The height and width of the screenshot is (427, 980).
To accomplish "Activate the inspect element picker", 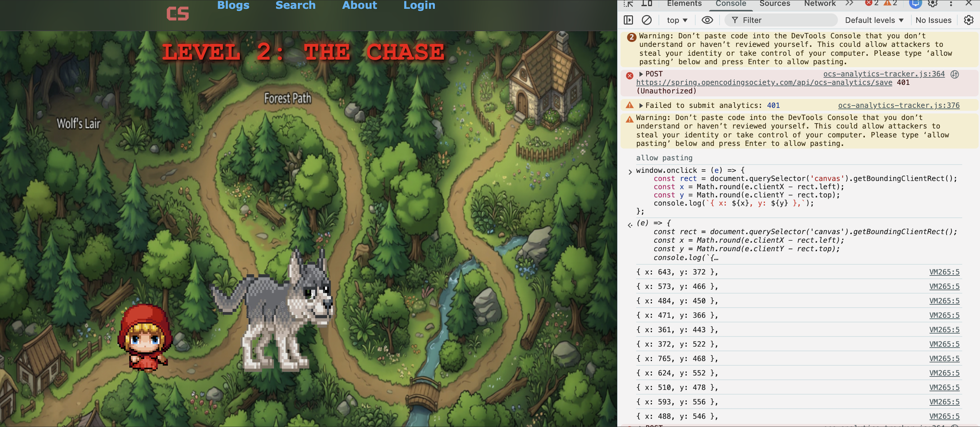I will 629,3.
